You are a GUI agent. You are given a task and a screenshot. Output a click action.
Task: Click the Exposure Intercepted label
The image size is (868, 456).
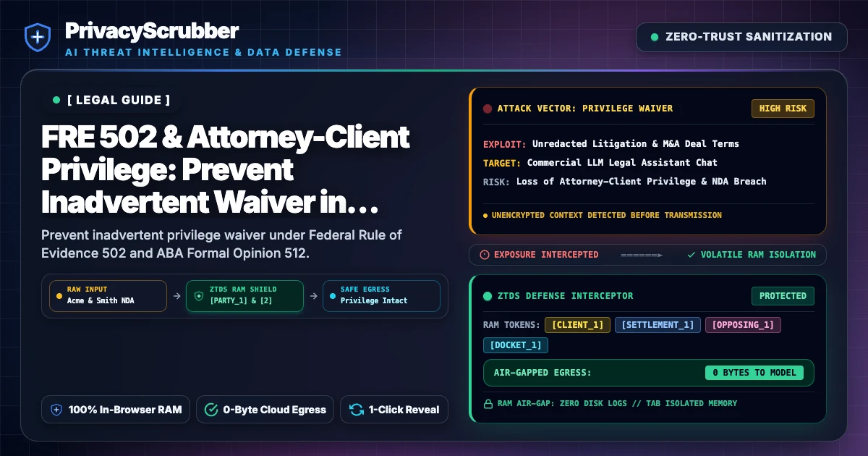[x=546, y=255]
